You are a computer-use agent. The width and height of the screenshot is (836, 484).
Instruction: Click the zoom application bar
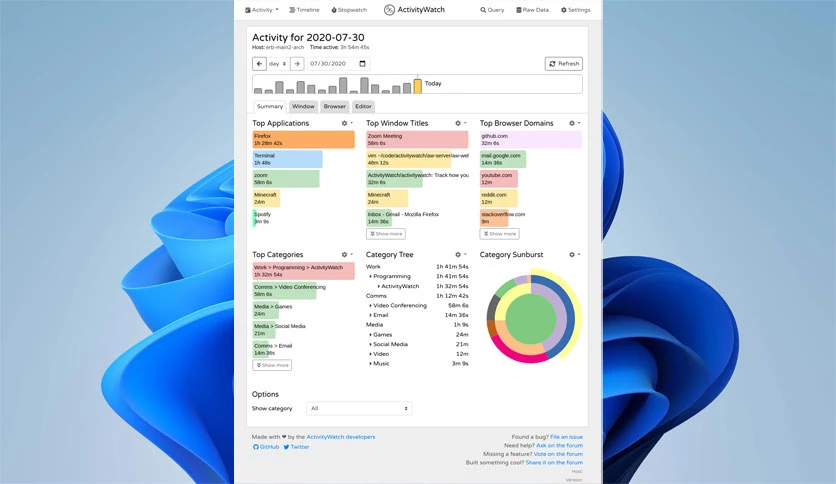286,179
